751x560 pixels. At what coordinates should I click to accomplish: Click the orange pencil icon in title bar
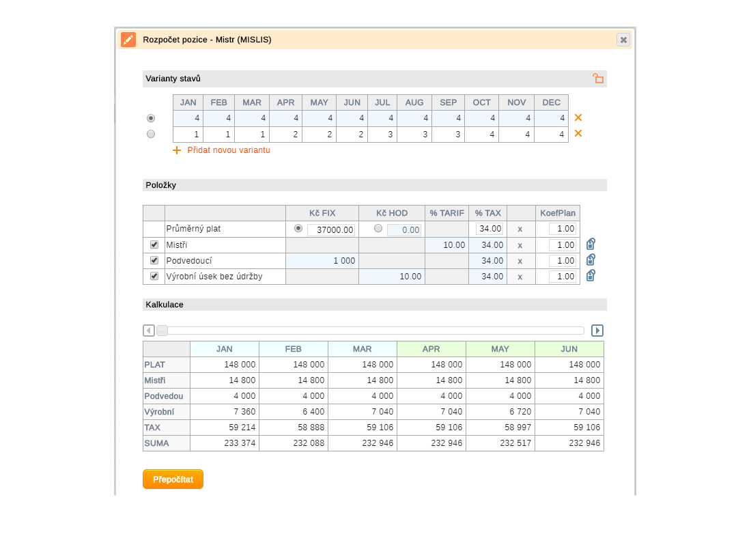pos(128,40)
